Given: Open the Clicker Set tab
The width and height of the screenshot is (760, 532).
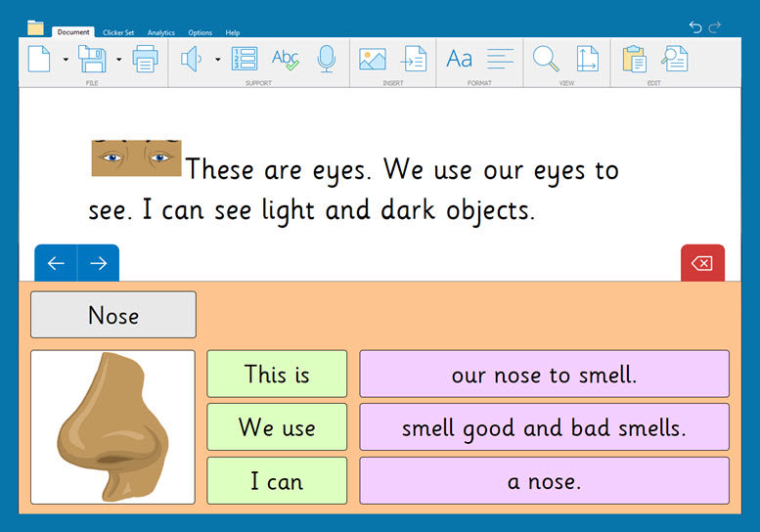Looking at the screenshot, I should [120, 32].
